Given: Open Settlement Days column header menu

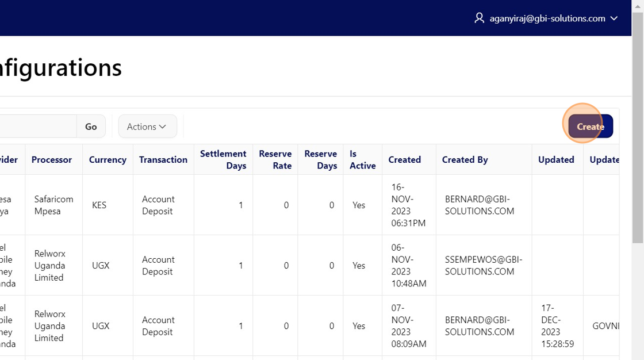Looking at the screenshot, I should tap(223, 160).
